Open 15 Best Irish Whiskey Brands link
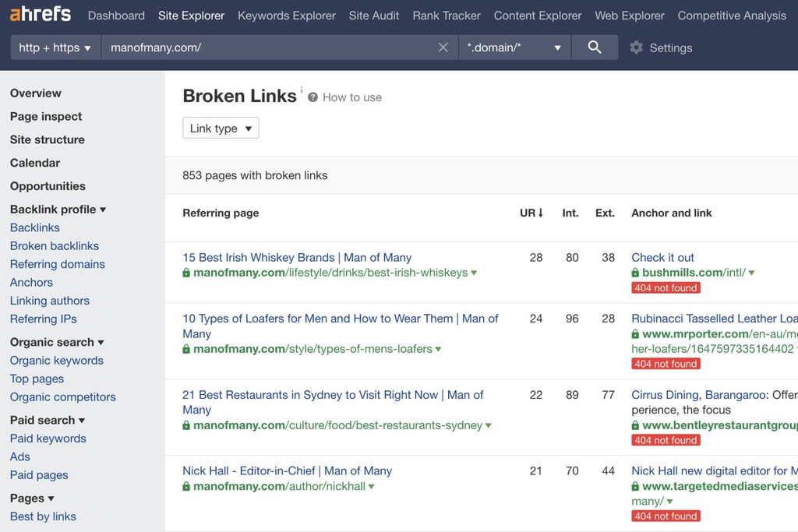 pos(297,258)
